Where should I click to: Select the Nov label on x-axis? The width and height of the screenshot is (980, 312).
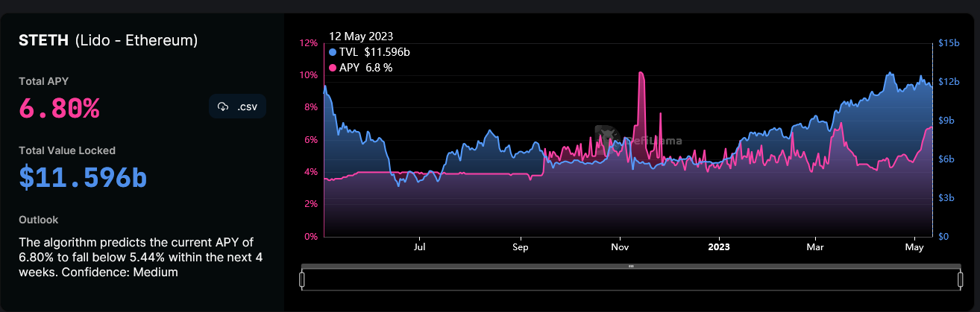point(619,246)
